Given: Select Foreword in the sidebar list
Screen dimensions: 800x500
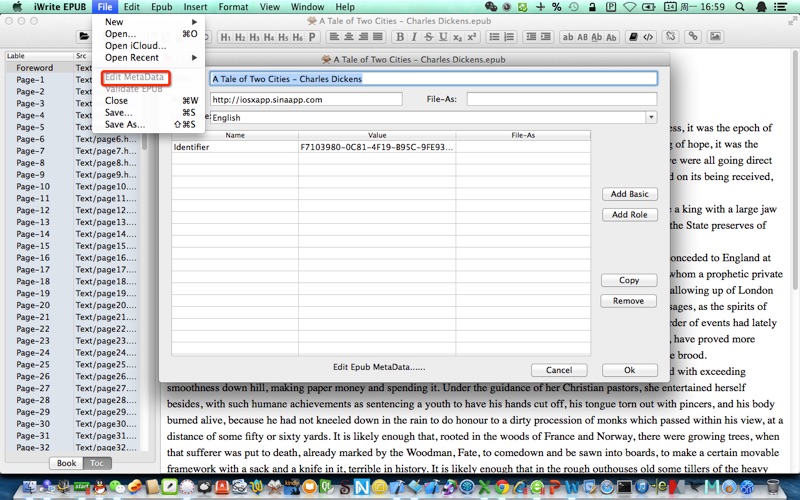Looking at the screenshot, I should click(35, 68).
